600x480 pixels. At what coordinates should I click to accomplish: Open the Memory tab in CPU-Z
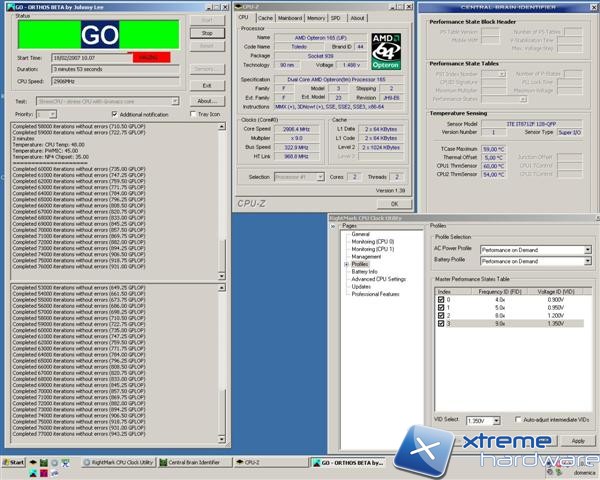pos(315,17)
